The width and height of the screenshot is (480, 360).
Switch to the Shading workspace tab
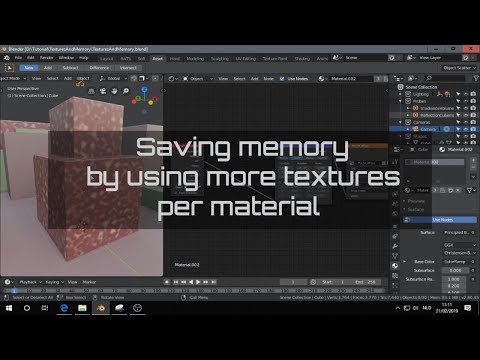pos(302,59)
